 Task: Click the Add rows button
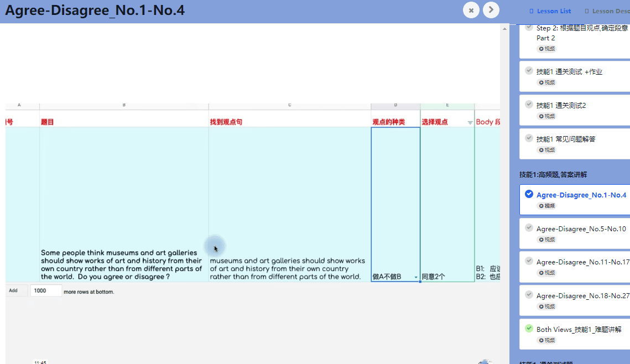point(13,290)
